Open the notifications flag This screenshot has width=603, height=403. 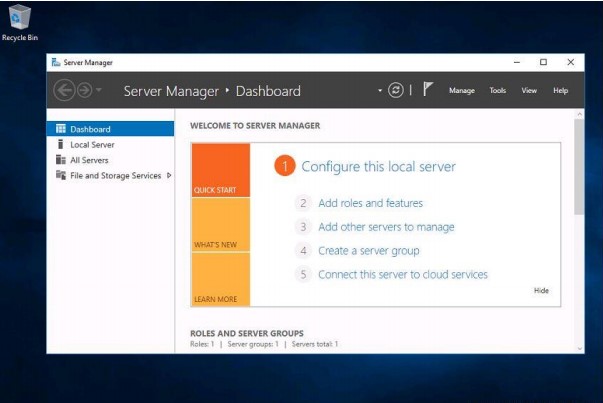click(x=428, y=89)
